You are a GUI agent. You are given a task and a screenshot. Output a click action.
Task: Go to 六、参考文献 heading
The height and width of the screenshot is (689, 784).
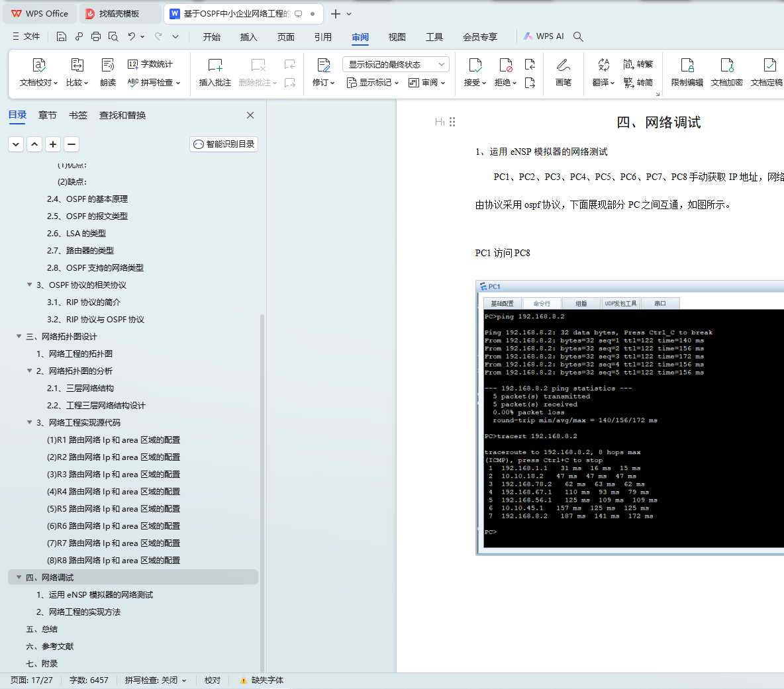[x=50, y=646]
